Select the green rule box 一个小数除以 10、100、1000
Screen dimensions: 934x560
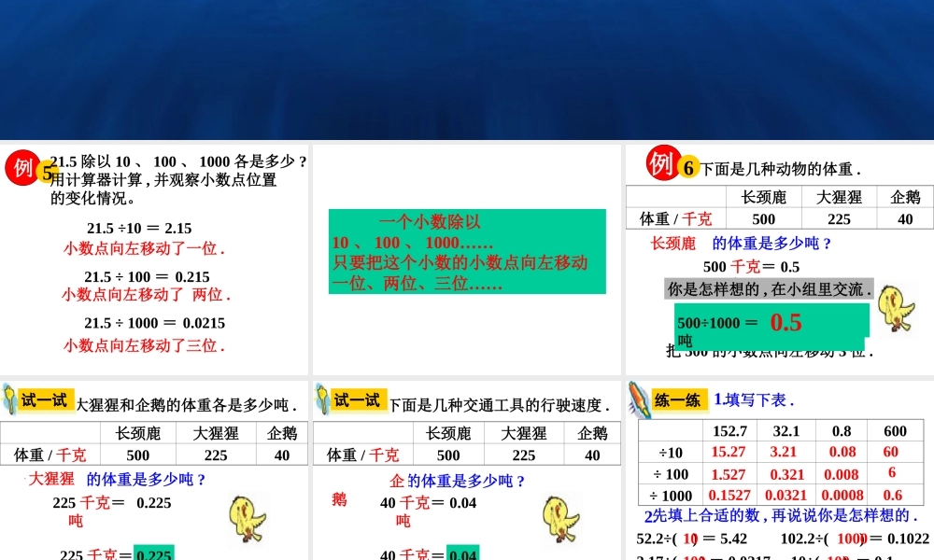pyautogui.click(x=467, y=251)
